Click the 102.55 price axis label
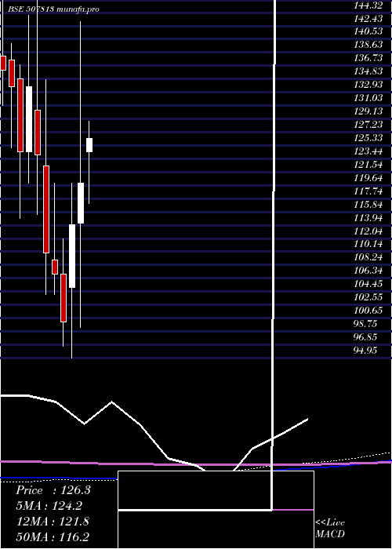392x549 pixels. pos(368,297)
